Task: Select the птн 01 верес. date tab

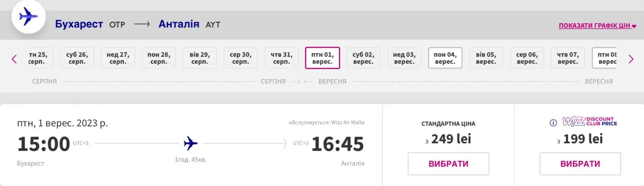Action: click(x=322, y=58)
